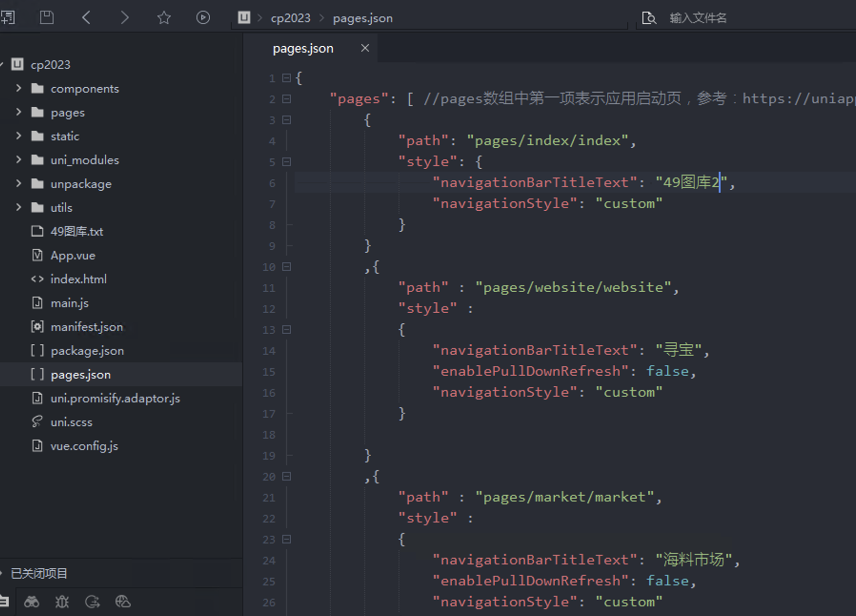Open index.html in the file tree
Screen dimensions: 856x616
click(x=79, y=279)
